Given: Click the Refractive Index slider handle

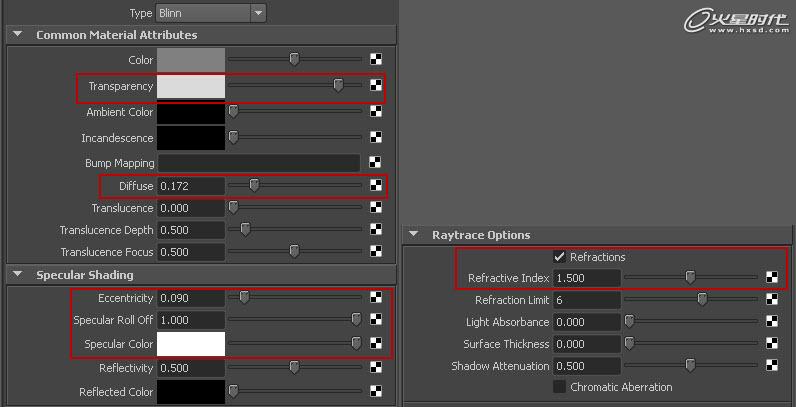Looking at the screenshot, I should [x=690, y=278].
